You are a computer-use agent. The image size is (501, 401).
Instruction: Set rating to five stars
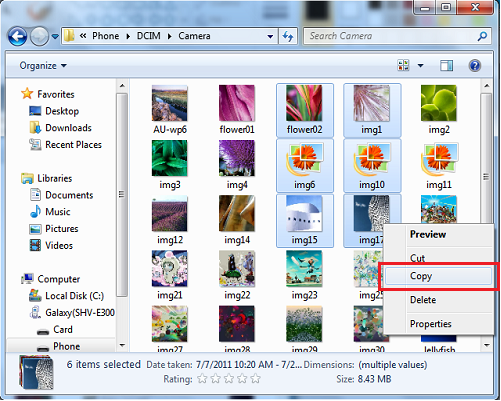256,378
